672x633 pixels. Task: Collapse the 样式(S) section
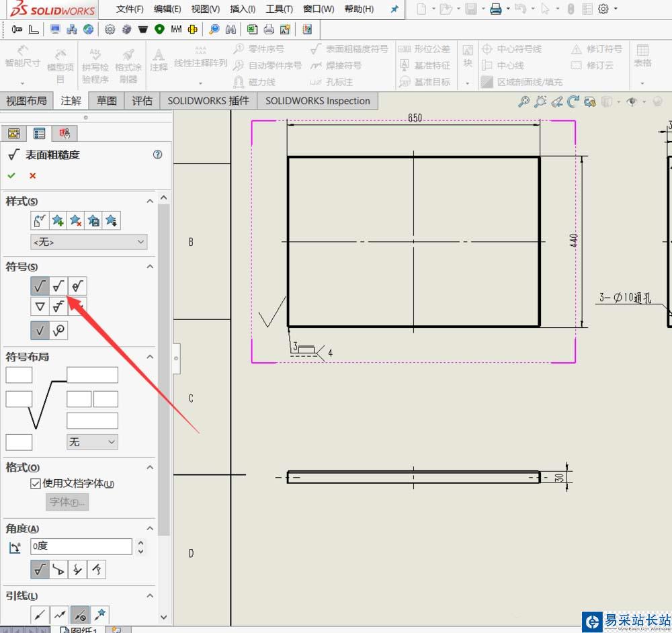click(150, 201)
